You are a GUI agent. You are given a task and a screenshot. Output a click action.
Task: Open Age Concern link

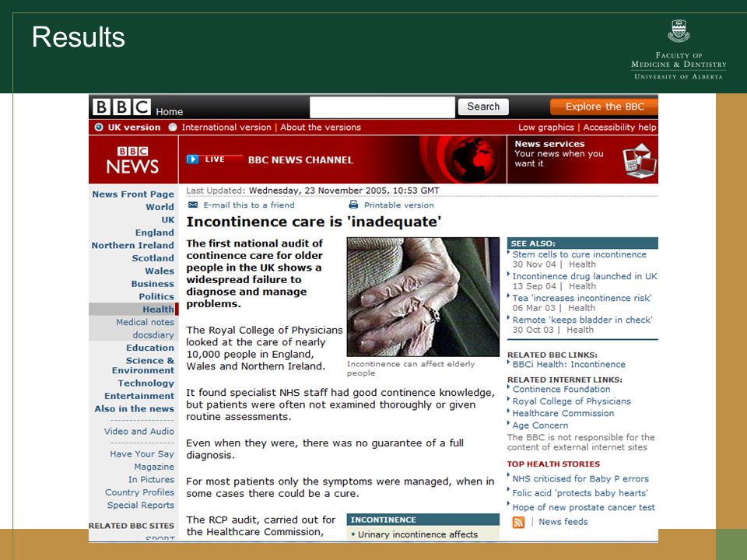coord(540,425)
